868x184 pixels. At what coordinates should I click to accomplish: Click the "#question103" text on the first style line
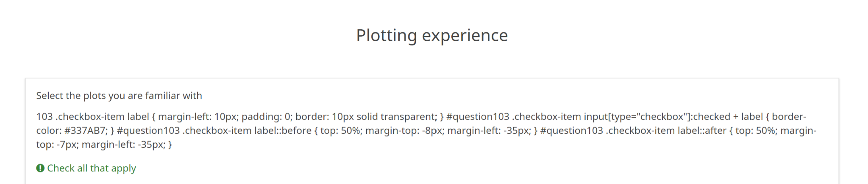coord(478,116)
